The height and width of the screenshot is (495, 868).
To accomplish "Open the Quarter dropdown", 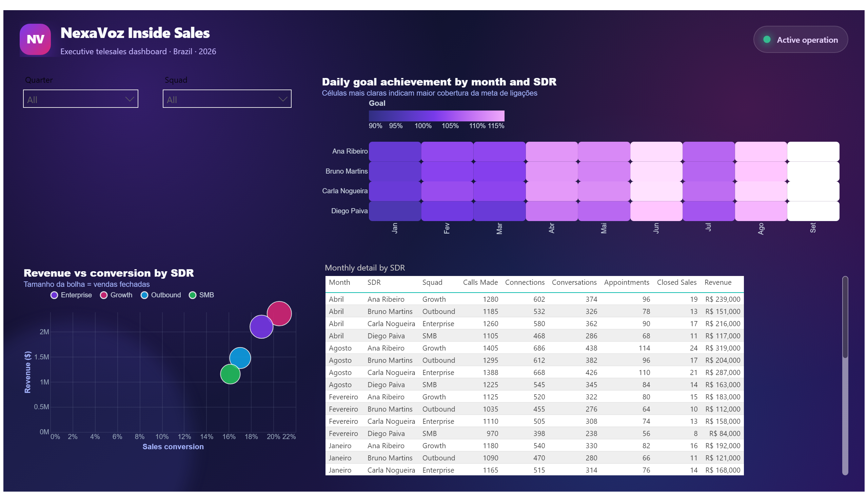I will pos(81,99).
